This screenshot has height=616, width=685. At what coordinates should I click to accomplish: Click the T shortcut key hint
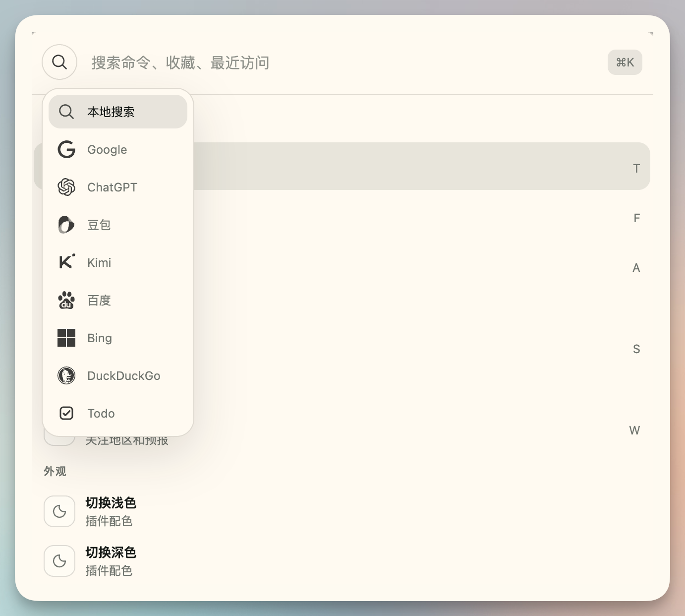[636, 169]
